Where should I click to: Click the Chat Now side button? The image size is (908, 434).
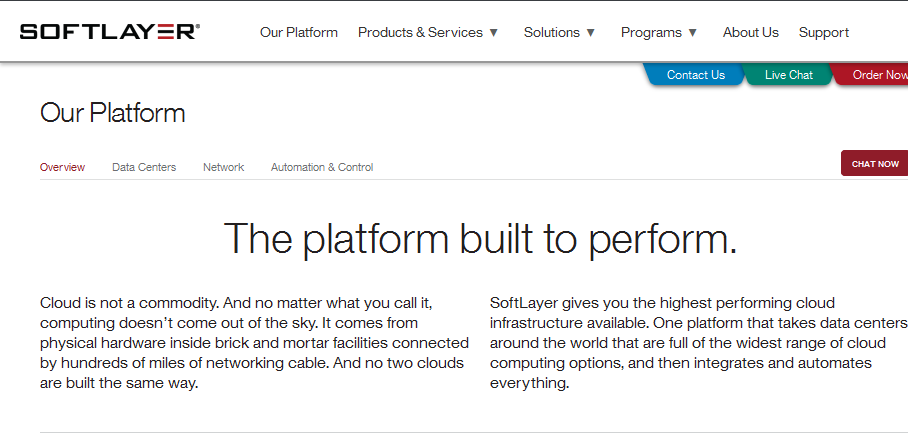click(874, 164)
